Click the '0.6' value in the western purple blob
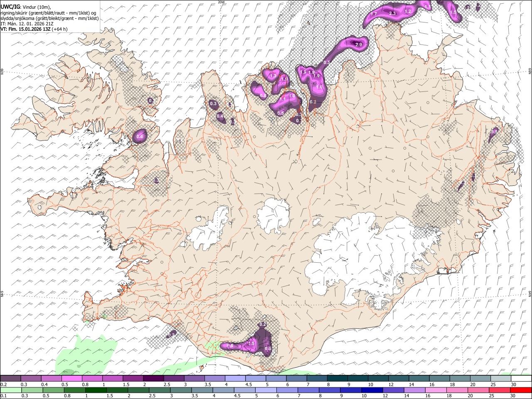This screenshot has height=399, width=532. [140, 136]
